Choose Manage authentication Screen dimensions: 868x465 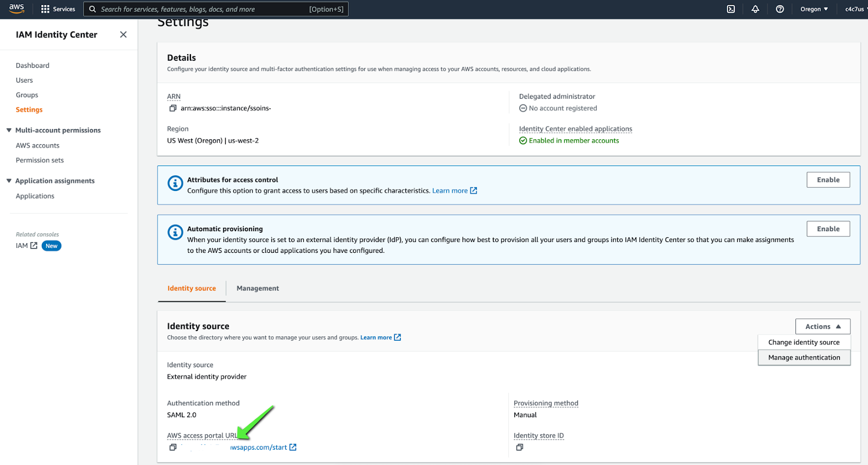click(804, 358)
